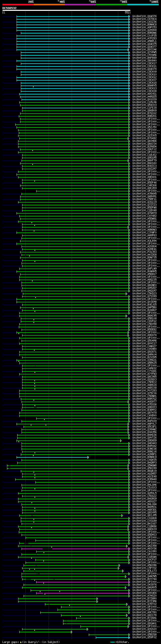Click the UniRef100_Q59F02 label
This screenshot has height=644, width=161.
(x=144, y=637)
